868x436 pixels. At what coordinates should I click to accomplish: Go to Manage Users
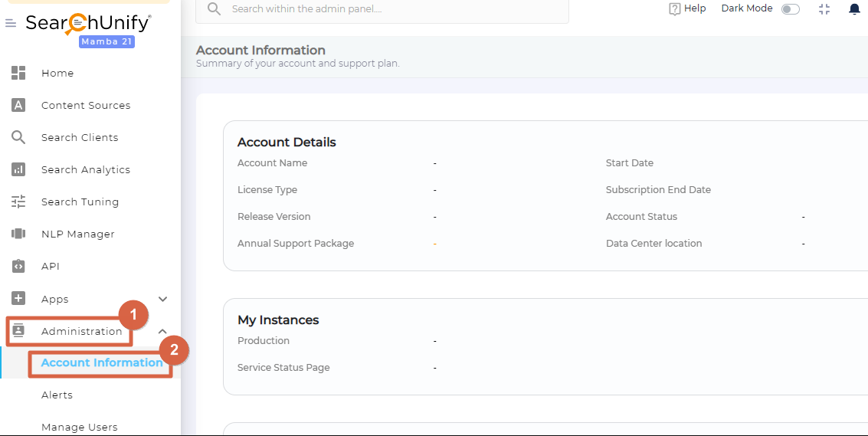(79, 427)
